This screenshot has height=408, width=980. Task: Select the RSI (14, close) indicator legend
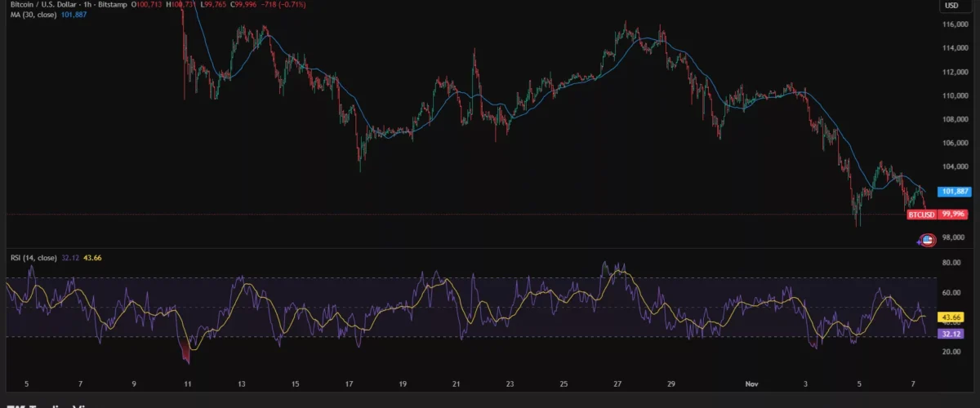click(x=32, y=258)
